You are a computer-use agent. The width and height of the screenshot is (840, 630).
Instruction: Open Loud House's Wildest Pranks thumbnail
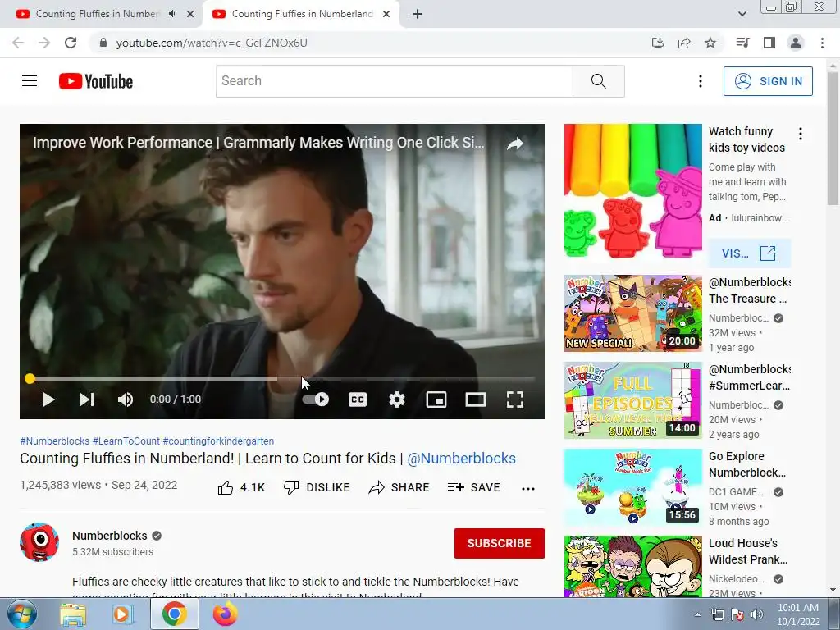click(632, 566)
